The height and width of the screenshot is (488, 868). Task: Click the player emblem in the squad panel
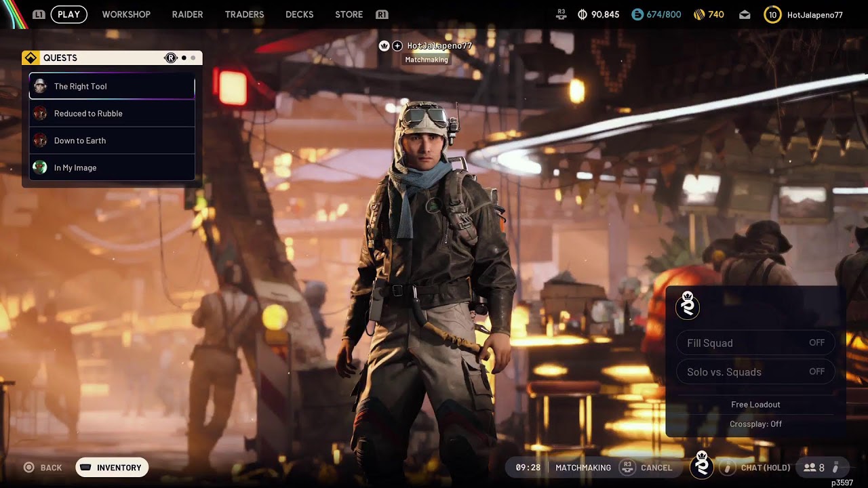[x=688, y=306]
